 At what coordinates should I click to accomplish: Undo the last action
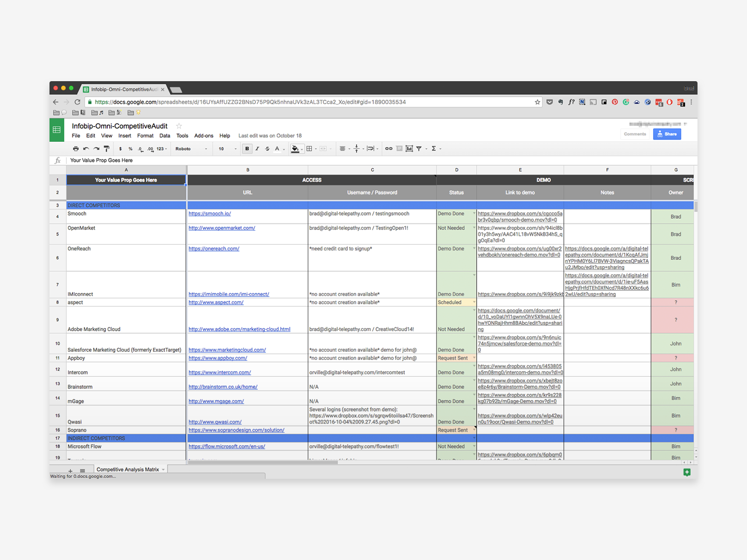86,149
